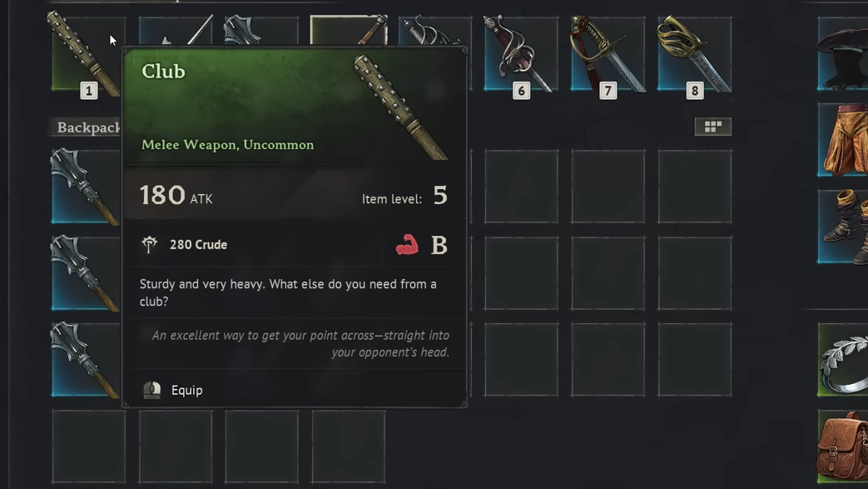Screen dimensions: 868x489
Task: Click the first empty slot in bottom row
Action: pyautogui.click(x=88, y=447)
